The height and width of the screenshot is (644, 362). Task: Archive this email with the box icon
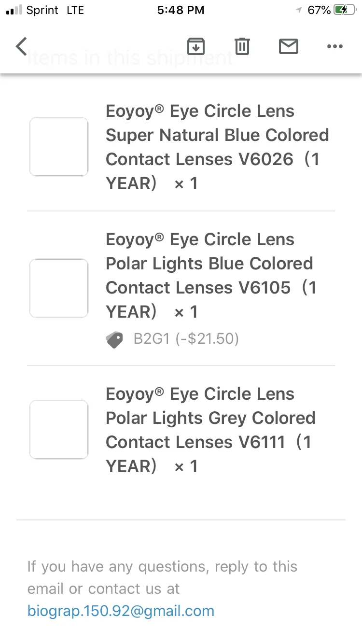[x=196, y=46]
